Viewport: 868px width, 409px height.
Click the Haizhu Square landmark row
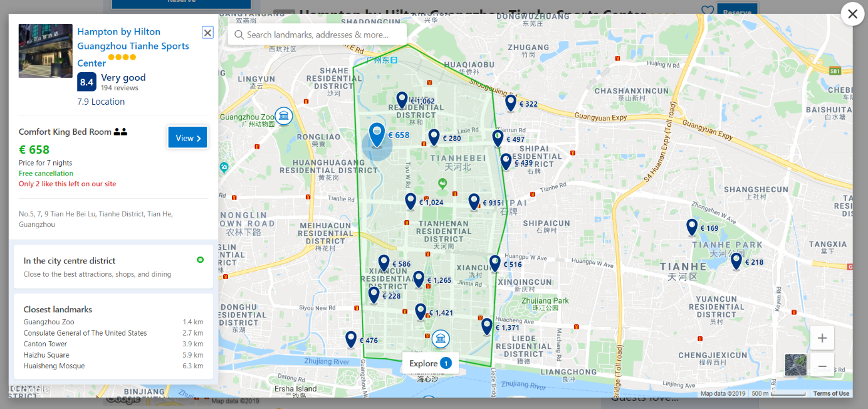(x=113, y=355)
